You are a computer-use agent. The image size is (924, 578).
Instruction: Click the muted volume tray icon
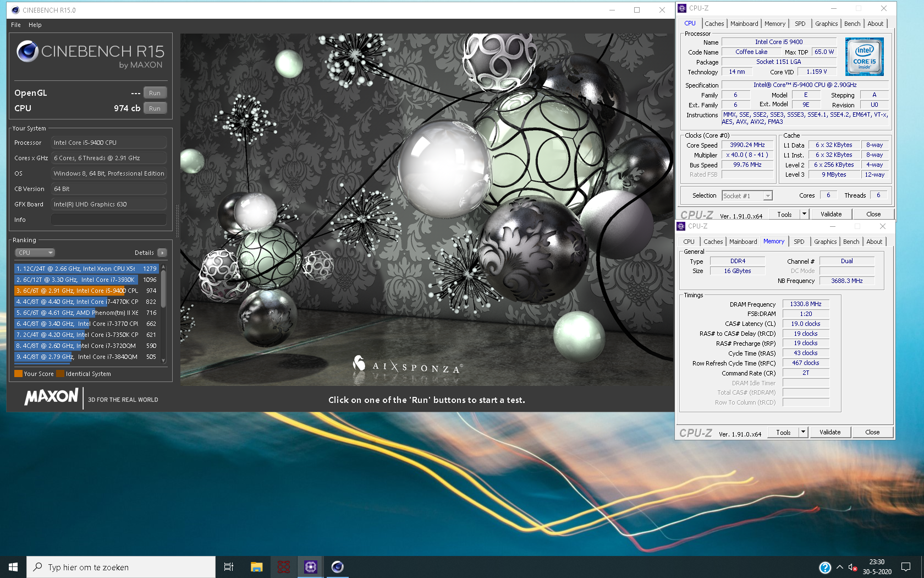[x=853, y=568]
